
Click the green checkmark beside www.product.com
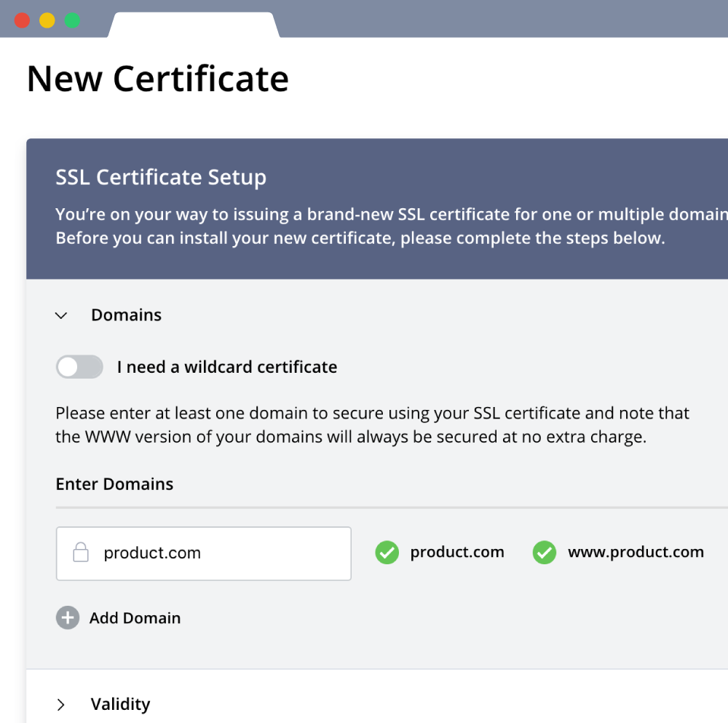click(544, 553)
